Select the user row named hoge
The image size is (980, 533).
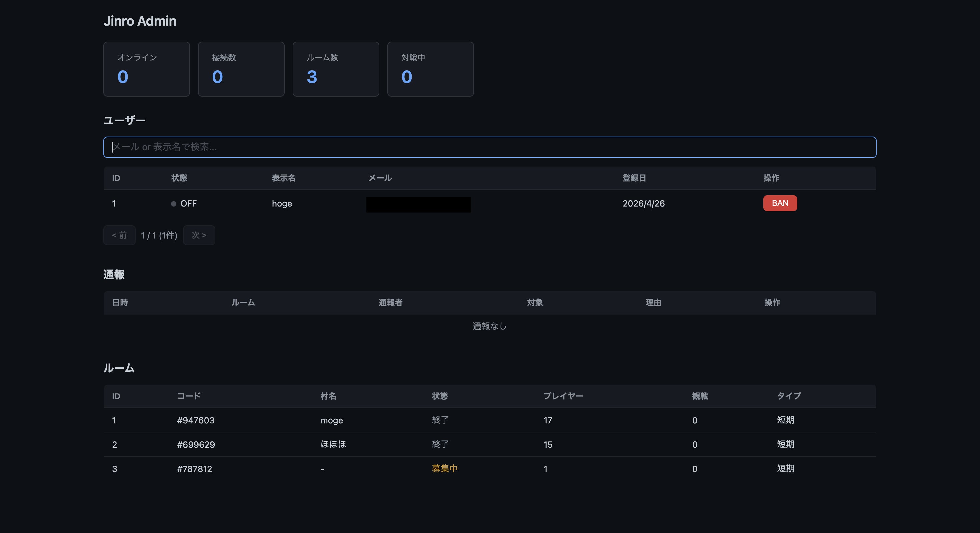282,204
